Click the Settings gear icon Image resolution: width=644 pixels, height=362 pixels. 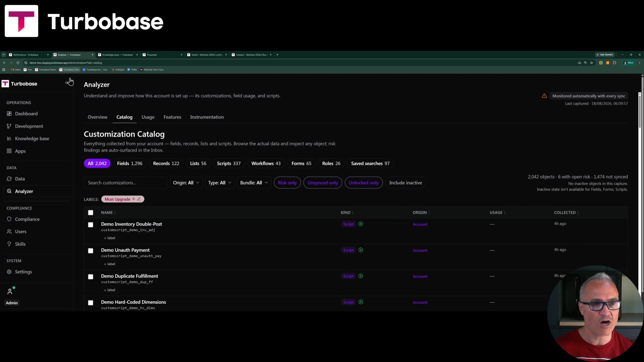(9, 271)
